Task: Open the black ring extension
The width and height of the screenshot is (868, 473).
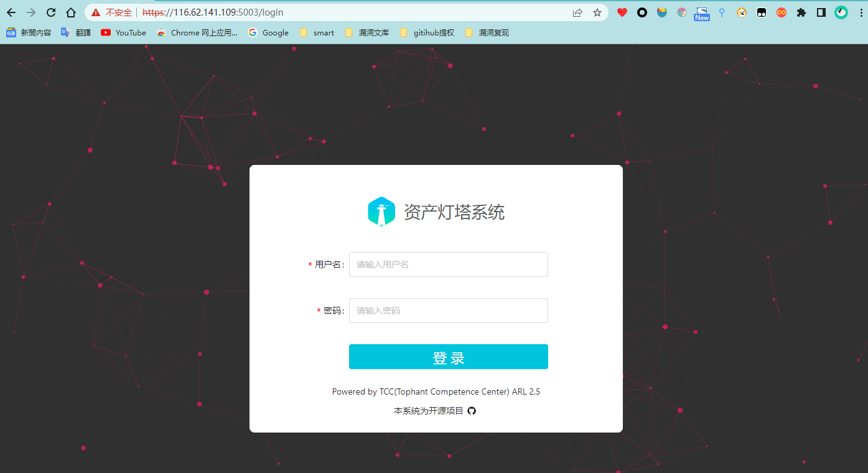Action: tap(642, 12)
